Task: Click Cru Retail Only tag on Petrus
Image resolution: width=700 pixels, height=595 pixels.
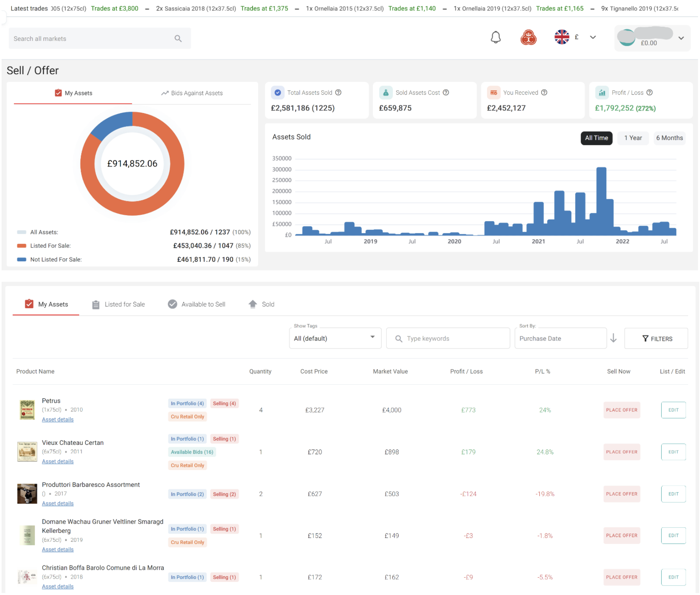Action: click(188, 416)
